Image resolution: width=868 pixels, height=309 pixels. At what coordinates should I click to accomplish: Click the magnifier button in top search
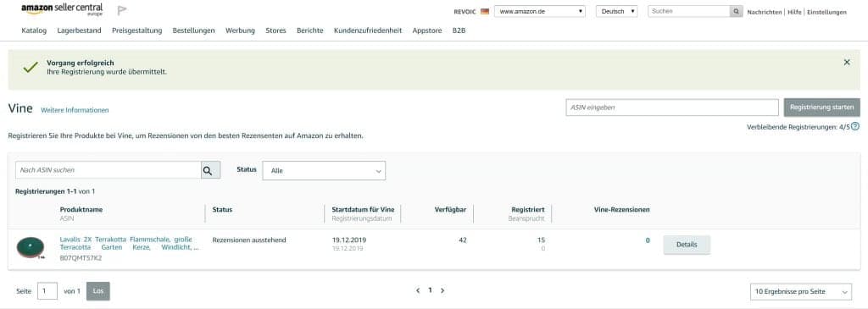(x=737, y=11)
